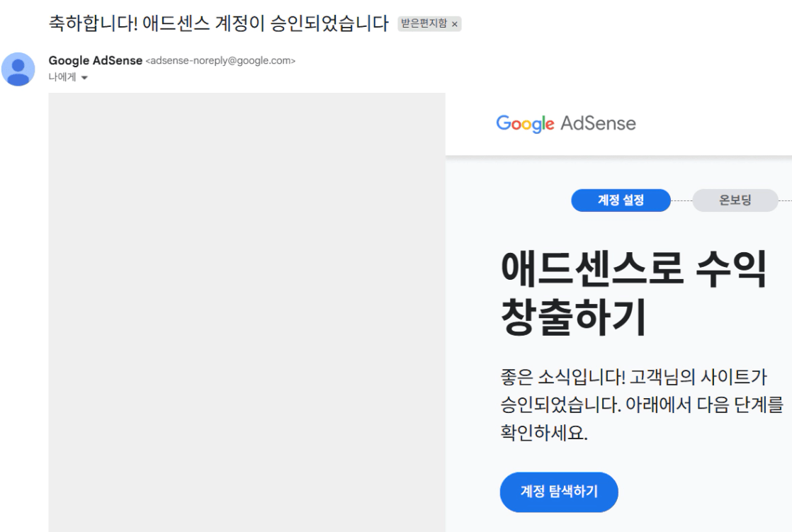This screenshot has width=792, height=532.
Task: Click the gray AdSense wordmark in the banner
Action: point(598,124)
